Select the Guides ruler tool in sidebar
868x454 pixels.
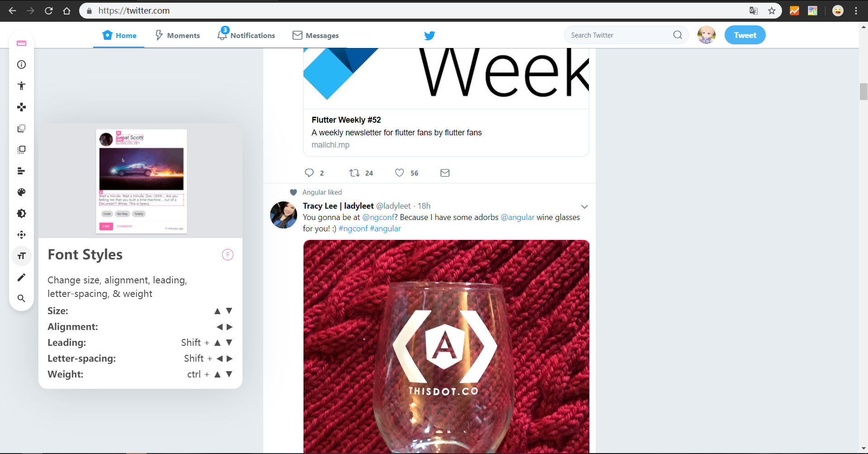point(21,43)
